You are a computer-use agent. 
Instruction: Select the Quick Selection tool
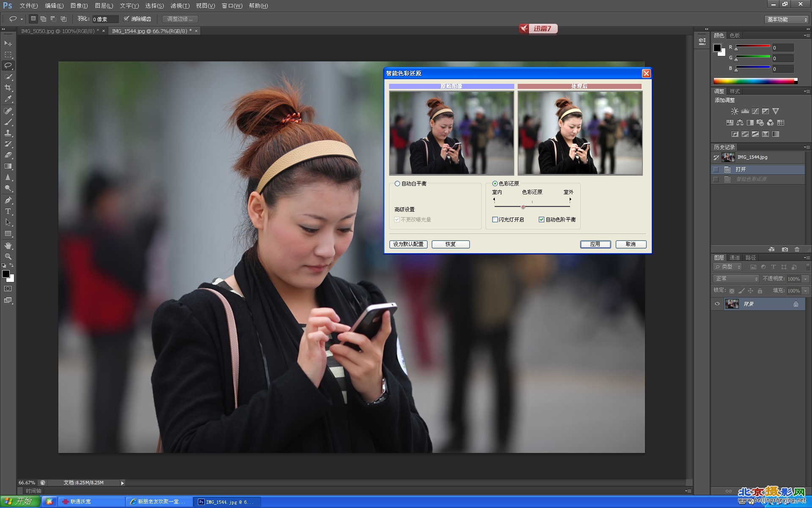click(x=8, y=77)
